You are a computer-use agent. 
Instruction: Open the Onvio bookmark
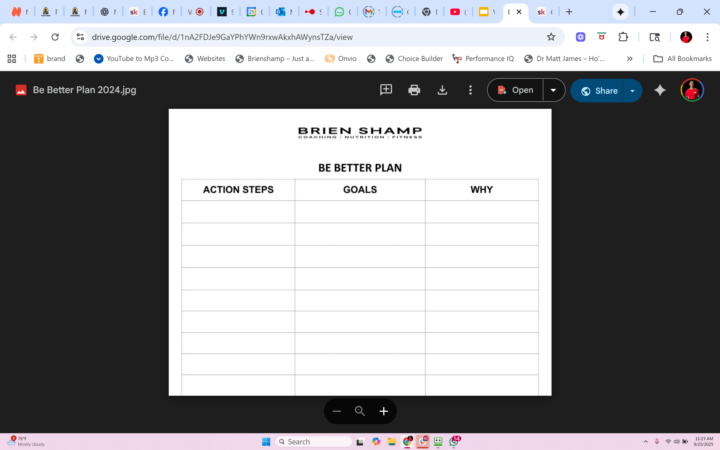(x=341, y=58)
